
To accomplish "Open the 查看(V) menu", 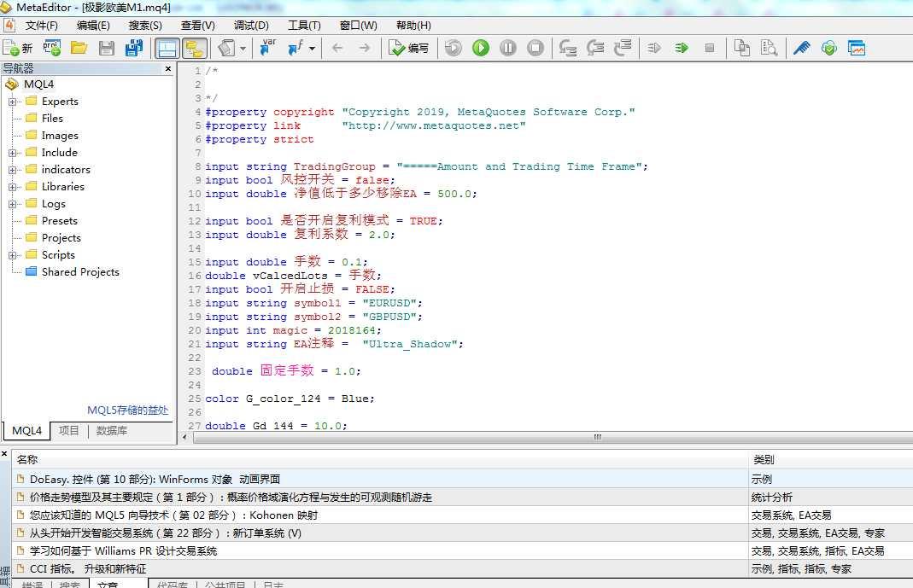I will [198, 26].
